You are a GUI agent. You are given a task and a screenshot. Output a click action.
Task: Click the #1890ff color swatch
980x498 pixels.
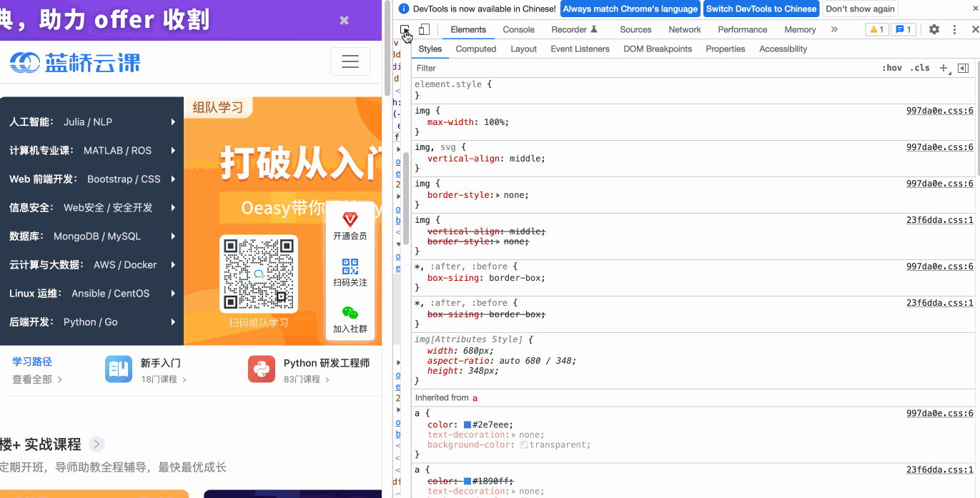click(467, 481)
